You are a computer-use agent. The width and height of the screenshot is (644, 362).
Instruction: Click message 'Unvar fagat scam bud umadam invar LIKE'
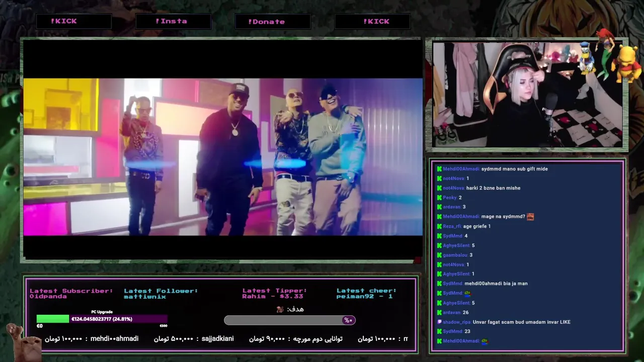(x=522, y=322)
